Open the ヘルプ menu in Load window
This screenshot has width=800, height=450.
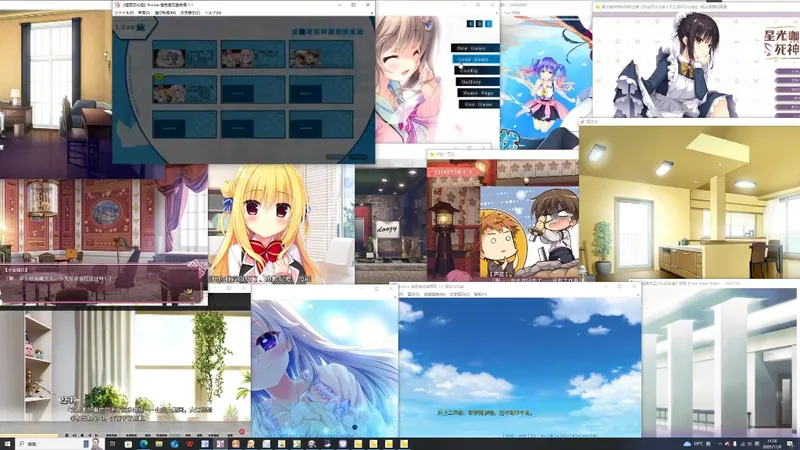[x=214, y=13]
